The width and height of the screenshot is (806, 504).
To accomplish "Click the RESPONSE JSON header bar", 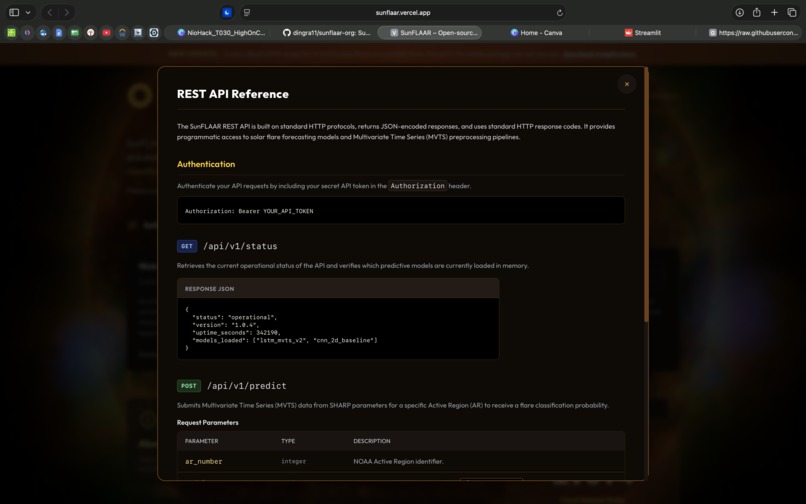I will (x=338, y=289).
